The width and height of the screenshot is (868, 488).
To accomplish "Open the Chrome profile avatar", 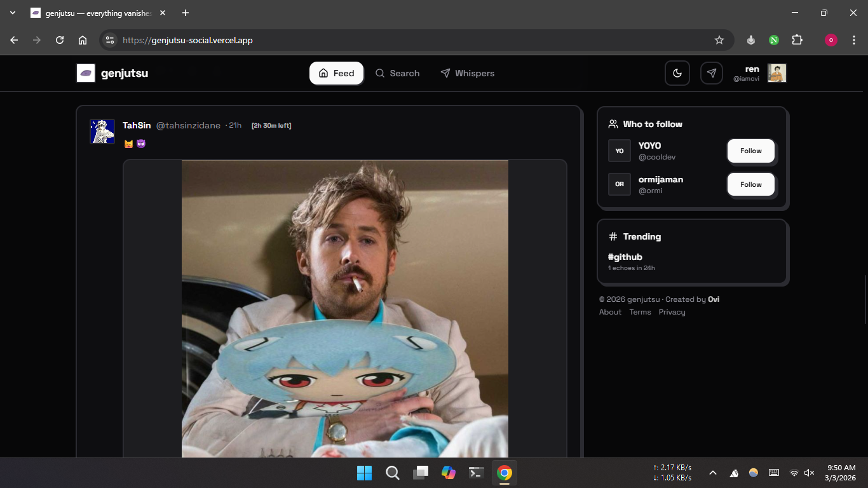I will click(x=831, y=40).
